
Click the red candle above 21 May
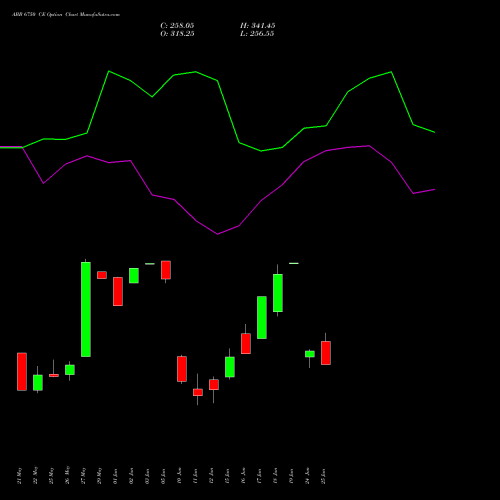coord(22,371)
